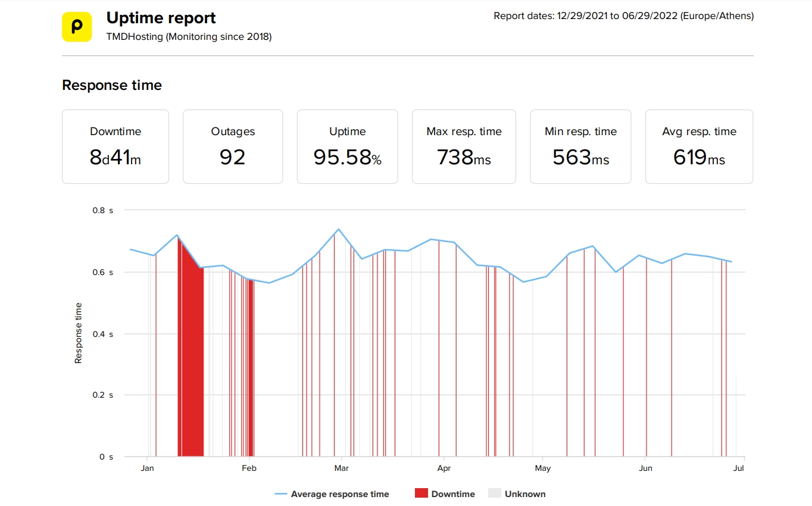Toggle Average response time legend entry
Screen dimensions: 812x506
[332, 494]
